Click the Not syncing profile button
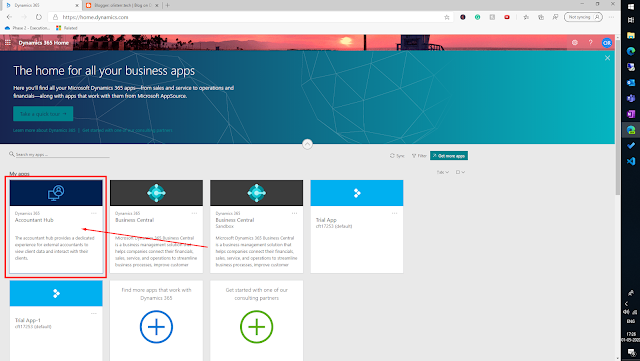Viewport: 640px width, 361px height. 583,17
